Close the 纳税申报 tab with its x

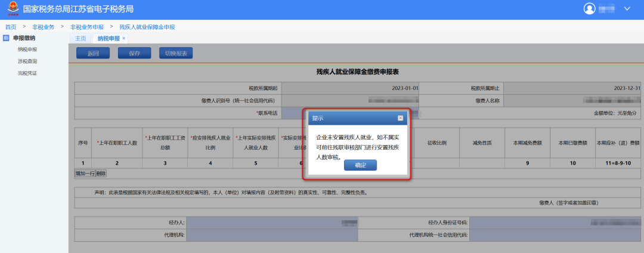[123, 38]
